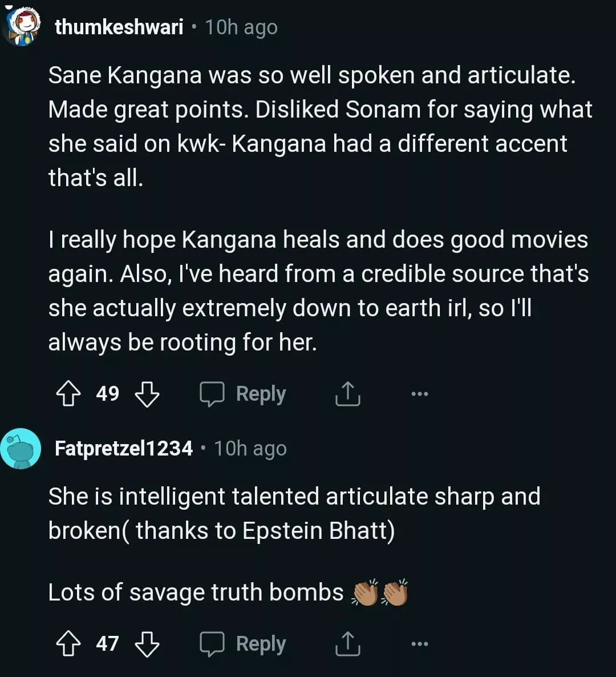Viewport: 616px width, 677px height.
Task: Tap the "Sane Kangana was so well spoken" paragraph
Action: 319,127
